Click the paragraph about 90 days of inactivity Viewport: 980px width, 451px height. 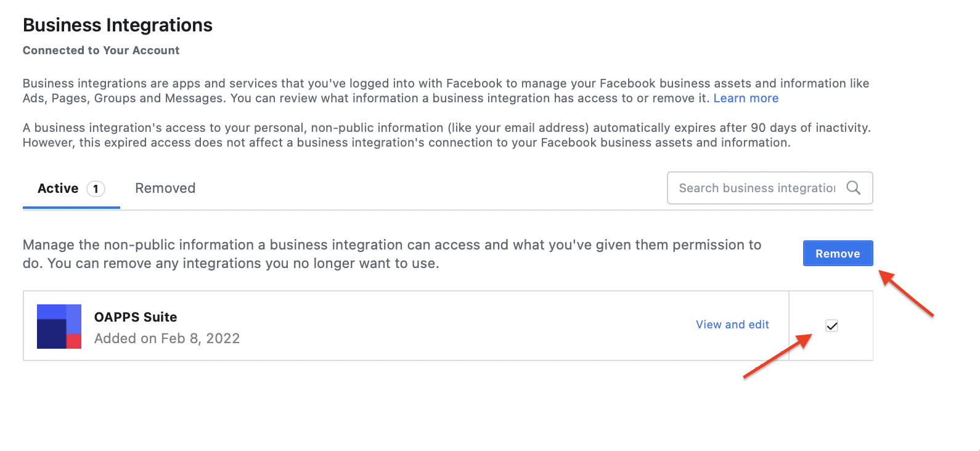pyautogui.click(x=447, y=135)
